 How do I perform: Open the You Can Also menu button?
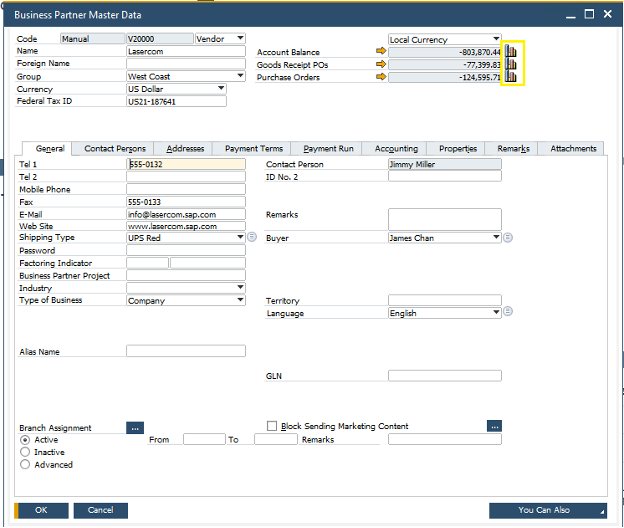point(548,510)
